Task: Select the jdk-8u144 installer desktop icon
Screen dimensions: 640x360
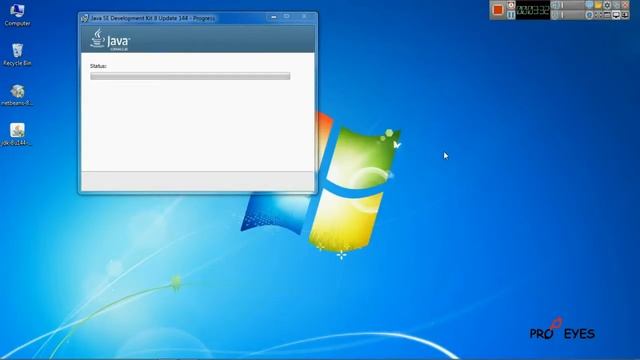Action: point(17,135)
